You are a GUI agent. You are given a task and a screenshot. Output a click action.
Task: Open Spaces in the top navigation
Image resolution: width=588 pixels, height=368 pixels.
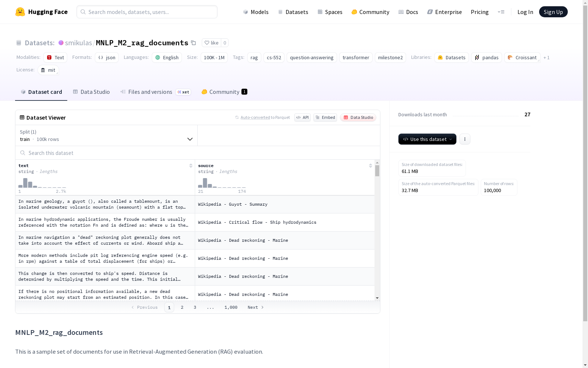point(330,12)
